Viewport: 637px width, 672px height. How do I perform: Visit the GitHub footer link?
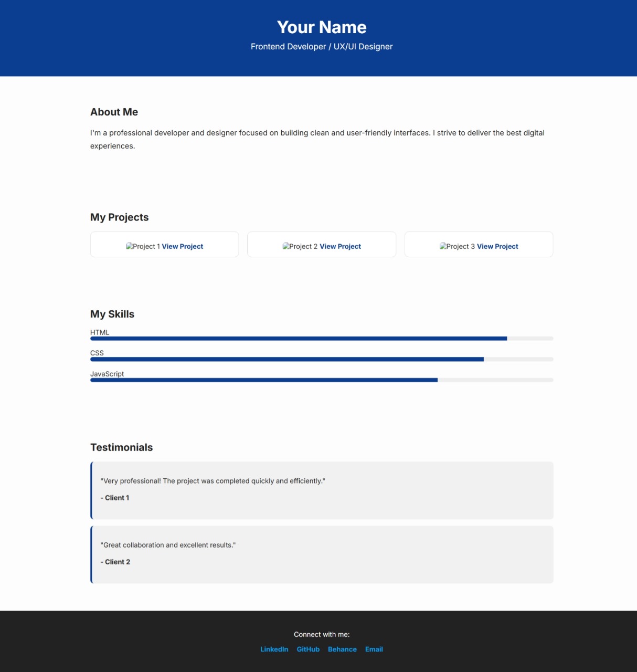[x=308, y=649]
